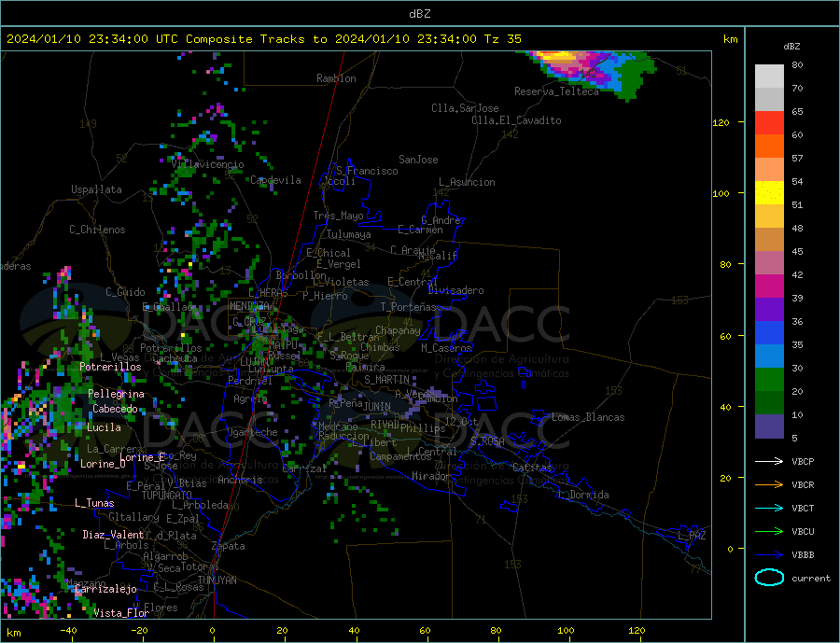Pick the mauve pink legend swatch
840x643 pixels.
click(x=769, y=263)
